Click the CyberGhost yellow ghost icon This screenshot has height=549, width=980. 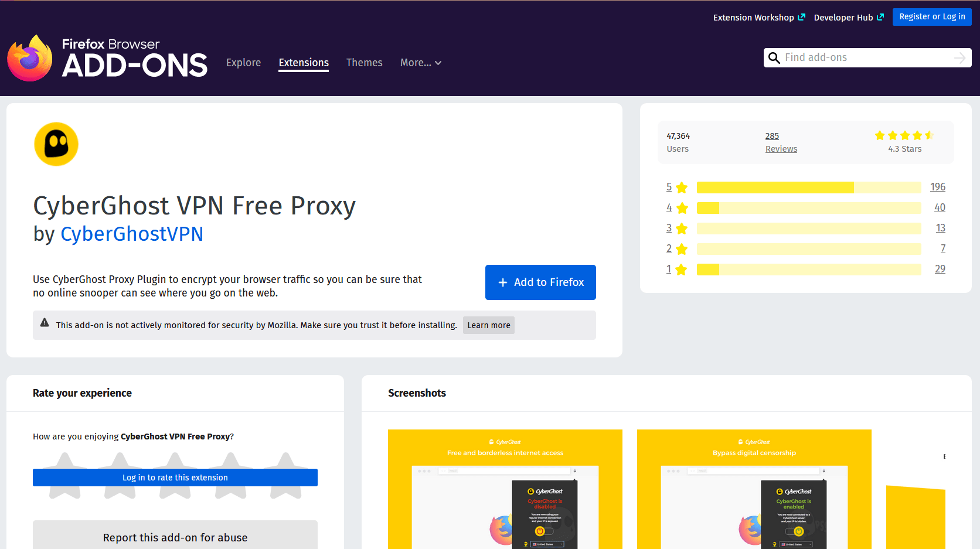56,144
